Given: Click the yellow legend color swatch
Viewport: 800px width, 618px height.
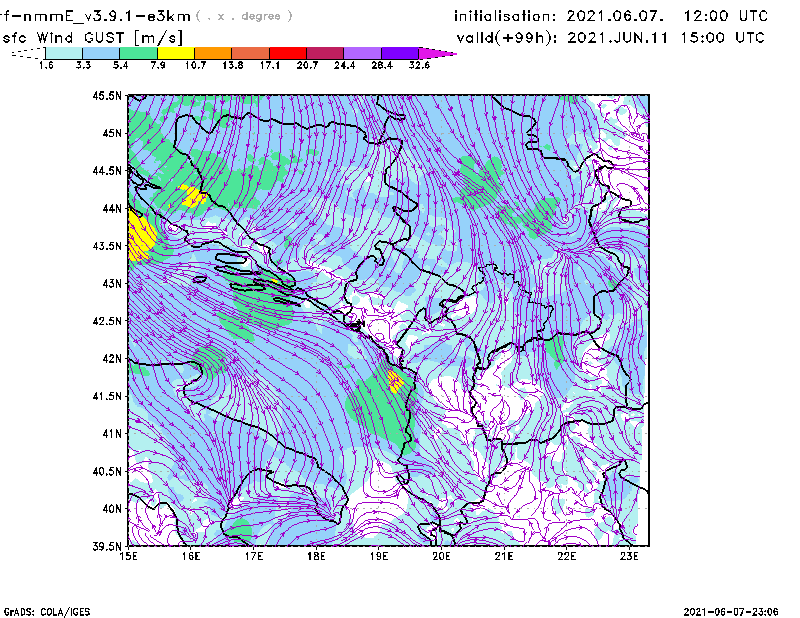Looking at the screenshot, I should [x=176, y=52].
